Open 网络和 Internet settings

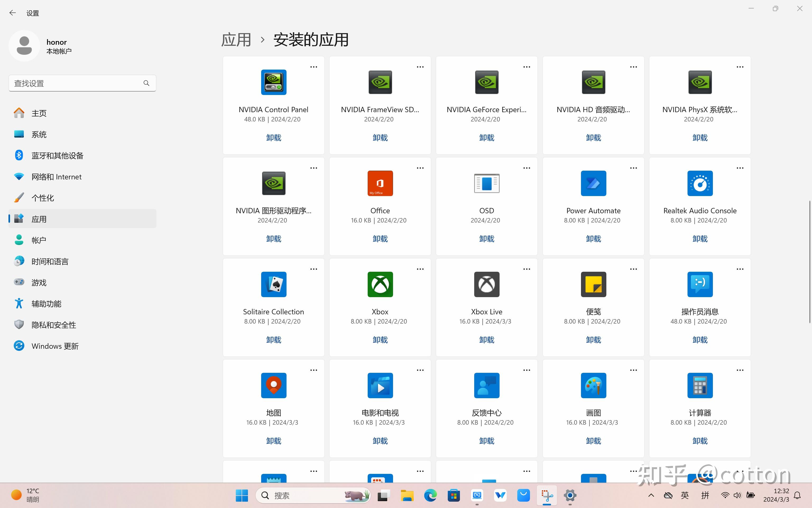(82, 177)
